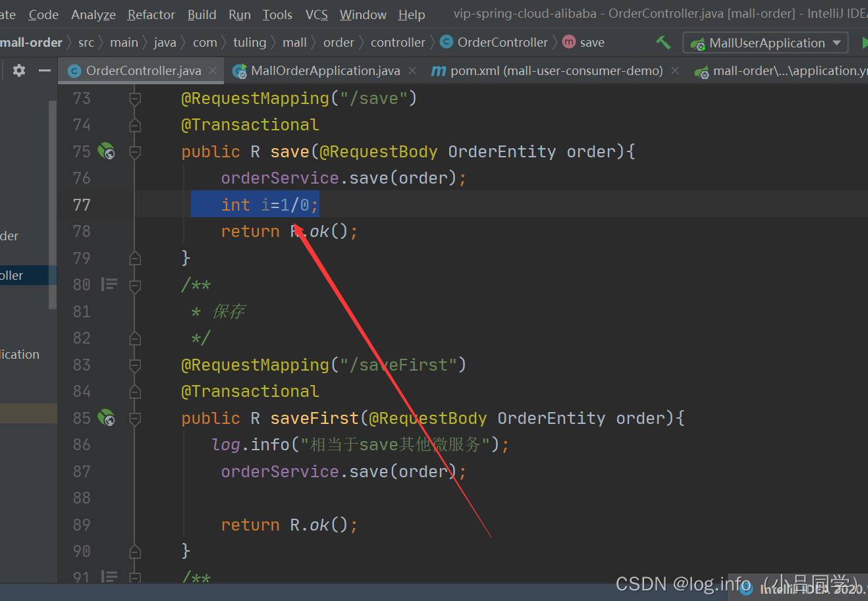Click the fold end marker on line 90
The height and width of the screenshot is (601, 868).
(135, 552)
